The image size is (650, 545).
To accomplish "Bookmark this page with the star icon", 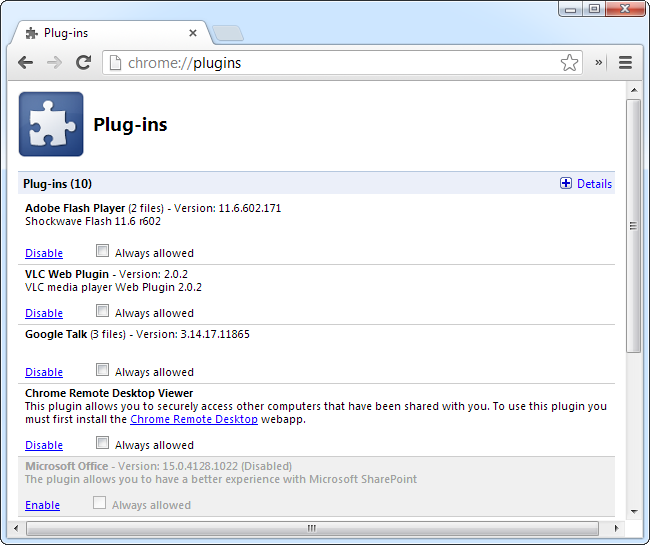I will coord(569,63).
